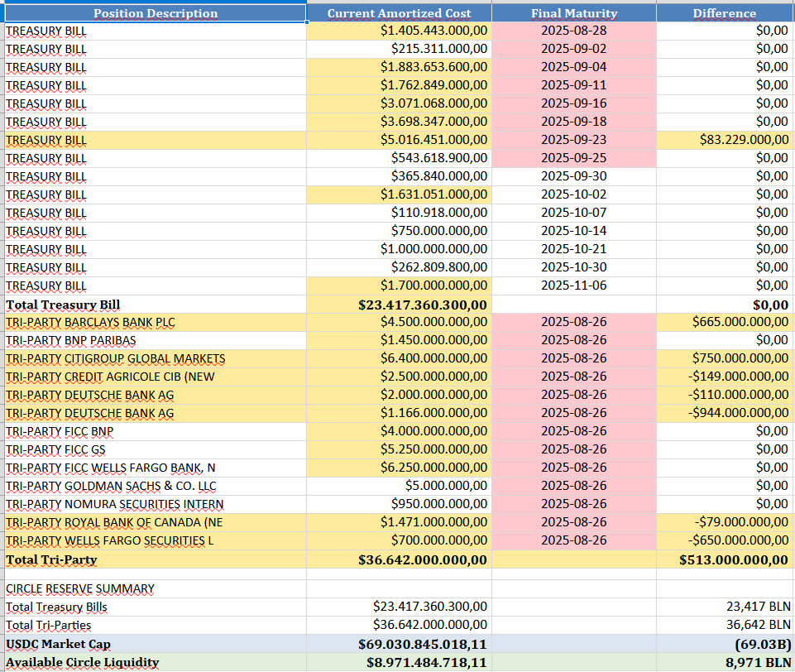Viewport: 795px width, 672px height.
Task: Select TRI-PARTY WELLS FARGO SECURITIES L cell
Action: [156, 542]
